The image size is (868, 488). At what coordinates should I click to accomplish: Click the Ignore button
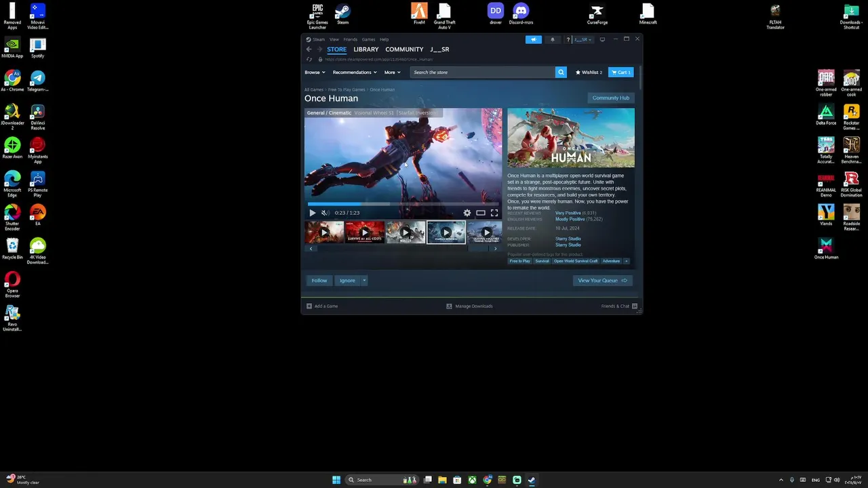point(347,281)
